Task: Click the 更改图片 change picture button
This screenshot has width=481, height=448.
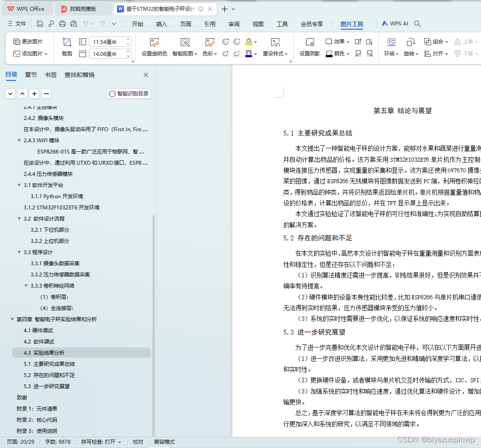Action: point(28,41)
